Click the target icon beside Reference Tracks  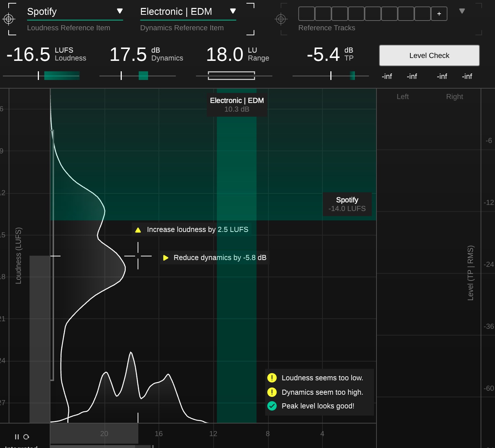(x=281, y=19)
